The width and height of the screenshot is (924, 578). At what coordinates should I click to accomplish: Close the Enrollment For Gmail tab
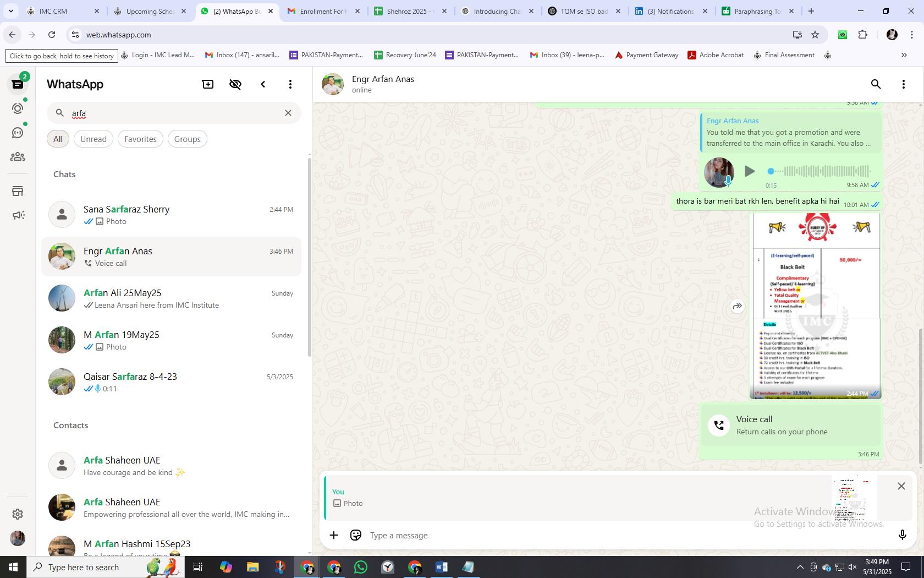(358, 11)
